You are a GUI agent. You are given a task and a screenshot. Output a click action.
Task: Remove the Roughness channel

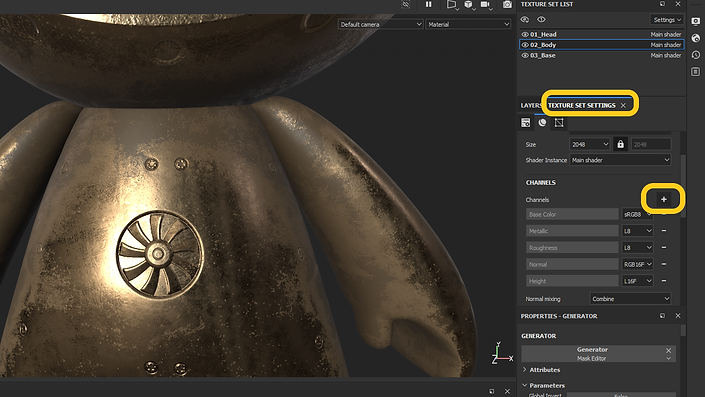click(664, 248)
